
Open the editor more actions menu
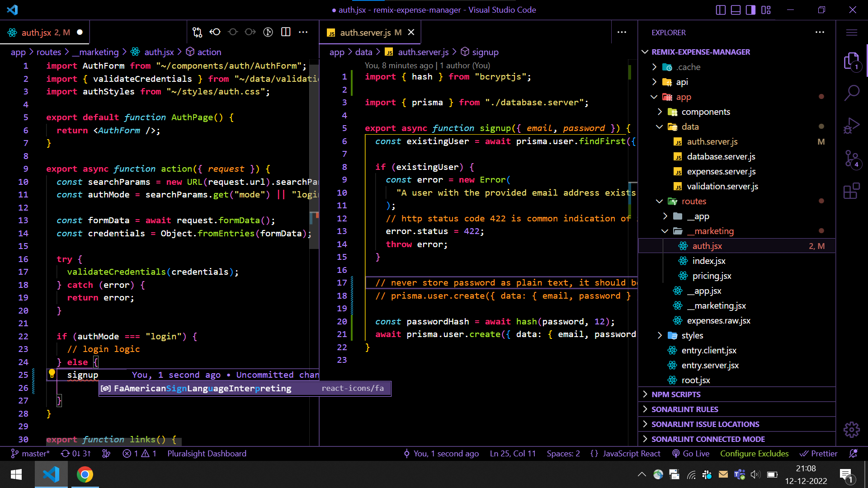pyautogui.click(x=622, y=32)
